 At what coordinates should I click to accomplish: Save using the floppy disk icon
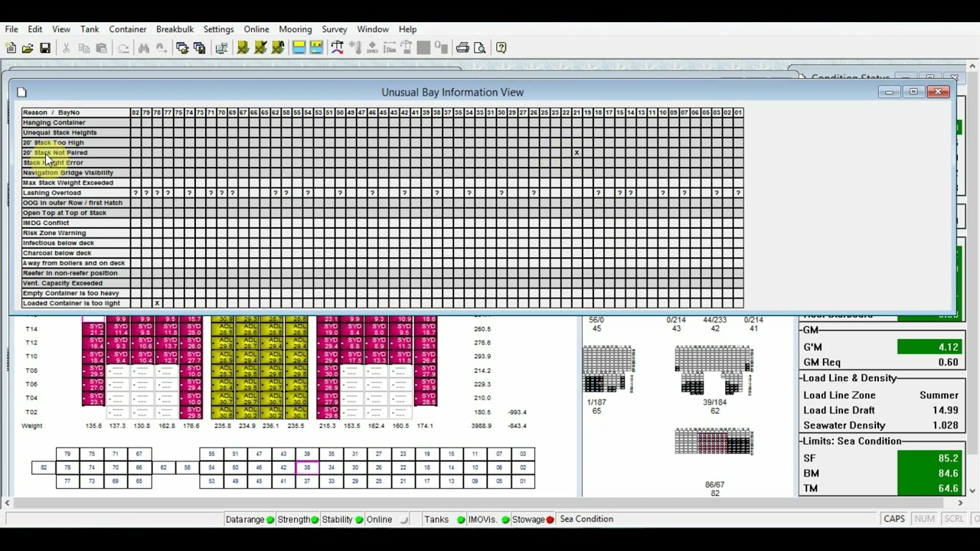(x=45, y=48)
